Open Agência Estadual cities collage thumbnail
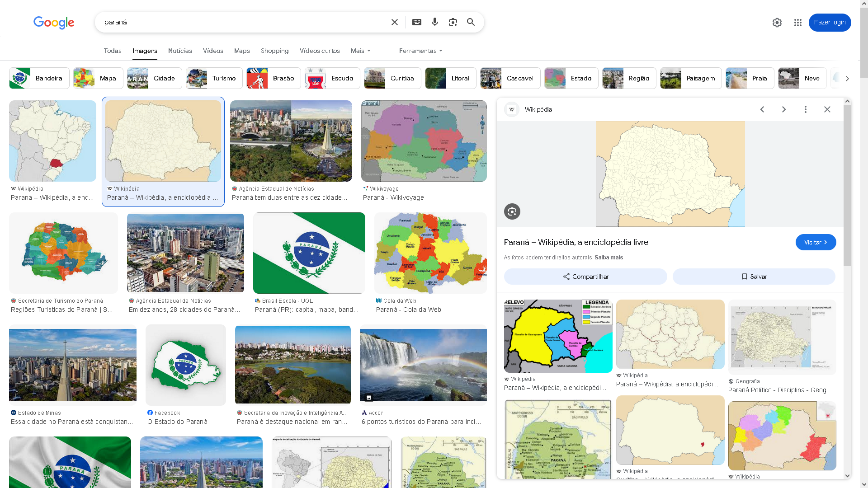 (x=291, y=141)
